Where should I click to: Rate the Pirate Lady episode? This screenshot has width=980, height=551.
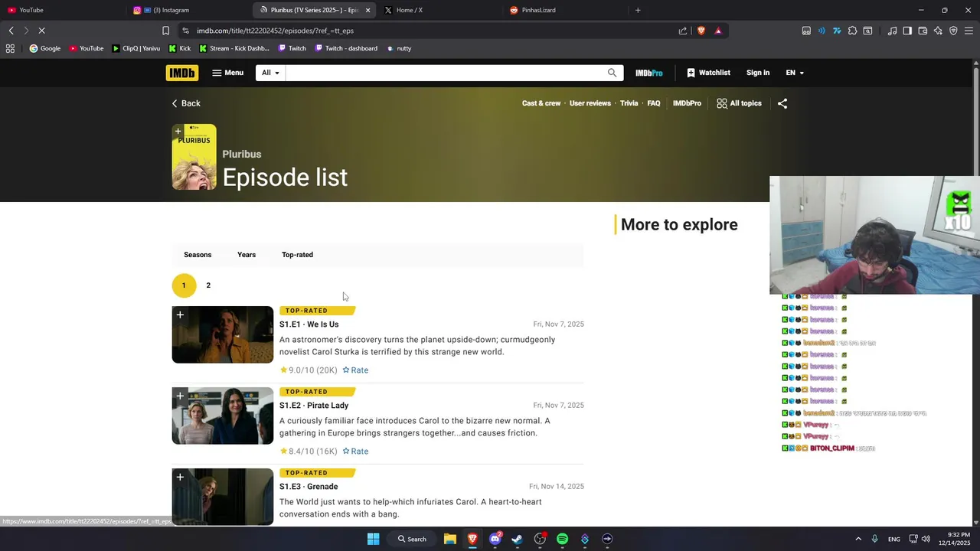[355, 452]
